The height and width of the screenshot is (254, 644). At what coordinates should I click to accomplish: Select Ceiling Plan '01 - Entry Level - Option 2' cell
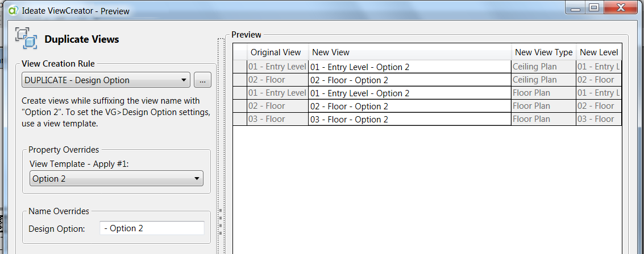point(410,67)
